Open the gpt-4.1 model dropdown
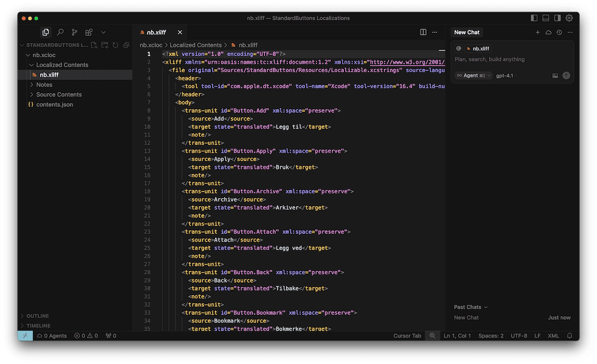597x364 pixels. 507,75
